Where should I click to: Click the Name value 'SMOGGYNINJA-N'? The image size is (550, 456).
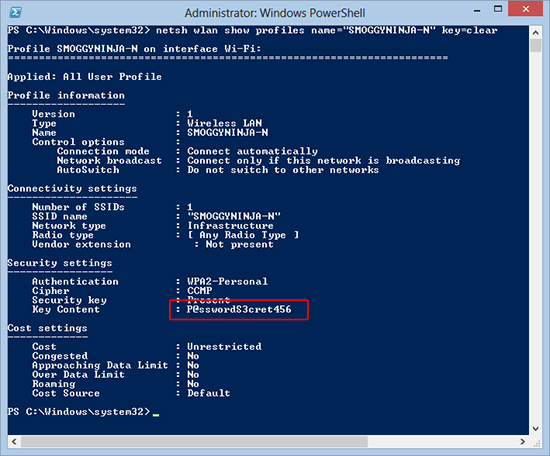pyautogui.click(x=228, y=133)
